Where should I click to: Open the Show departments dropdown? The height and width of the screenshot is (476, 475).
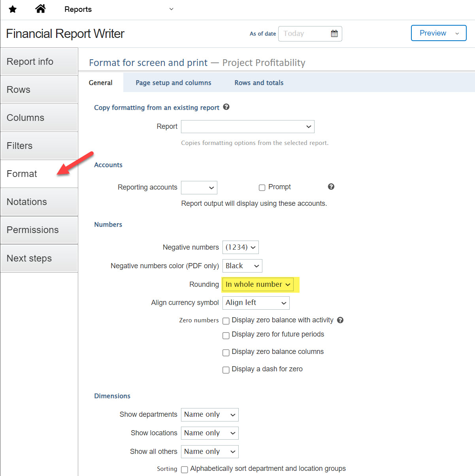(209, 414)
